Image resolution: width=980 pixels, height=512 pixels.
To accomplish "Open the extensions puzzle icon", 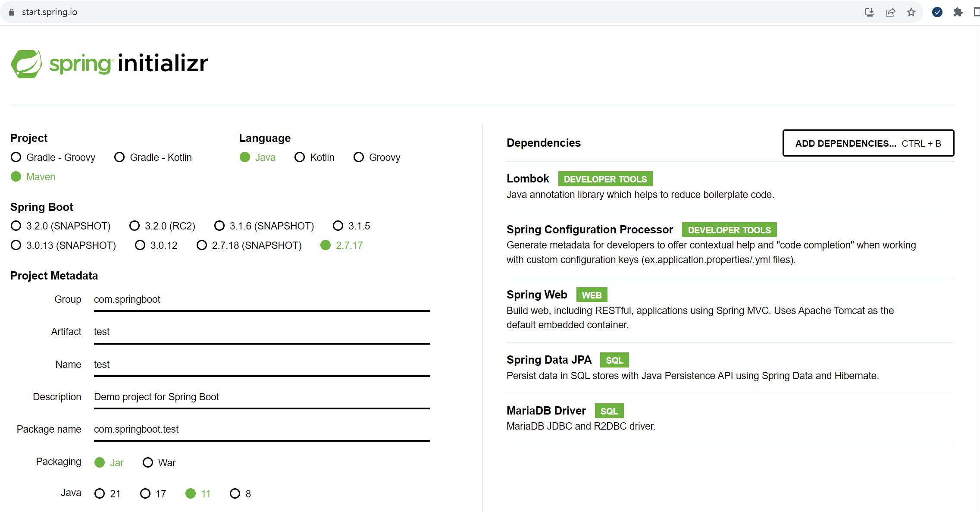I will (958, 12).
